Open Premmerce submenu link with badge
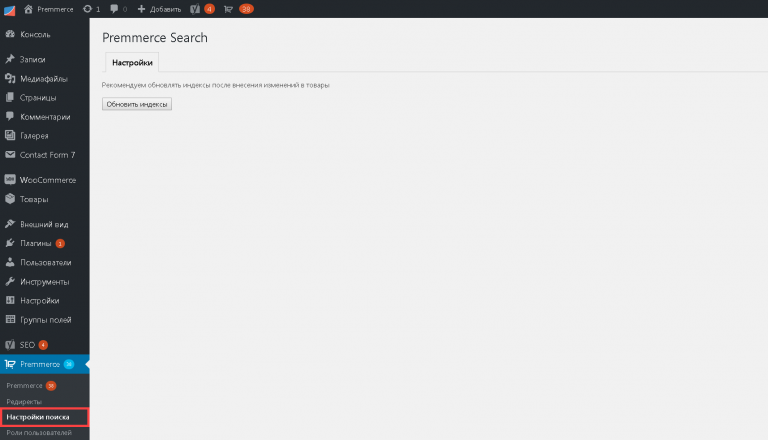The image size is (768, 440). tap(24, 386)
